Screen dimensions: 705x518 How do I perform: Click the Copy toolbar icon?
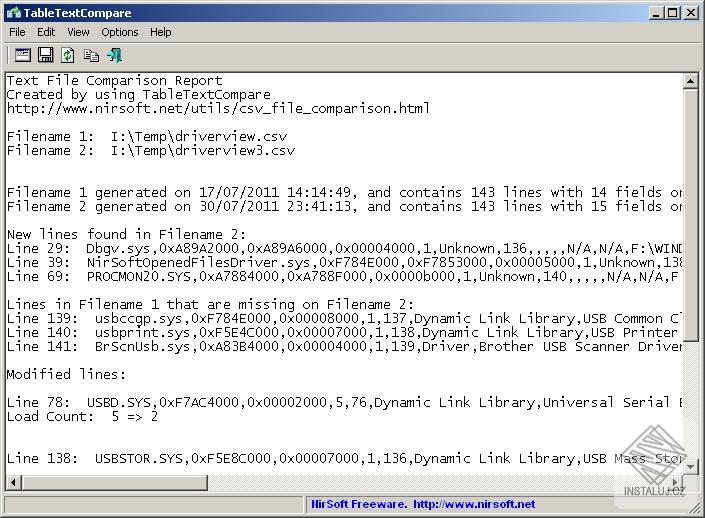[91, 55]
